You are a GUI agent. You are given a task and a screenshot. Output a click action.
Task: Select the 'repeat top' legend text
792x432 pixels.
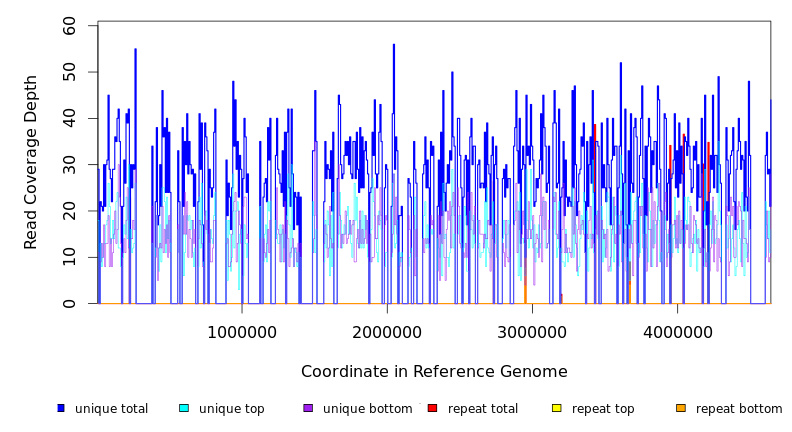(x=603, y=409)
